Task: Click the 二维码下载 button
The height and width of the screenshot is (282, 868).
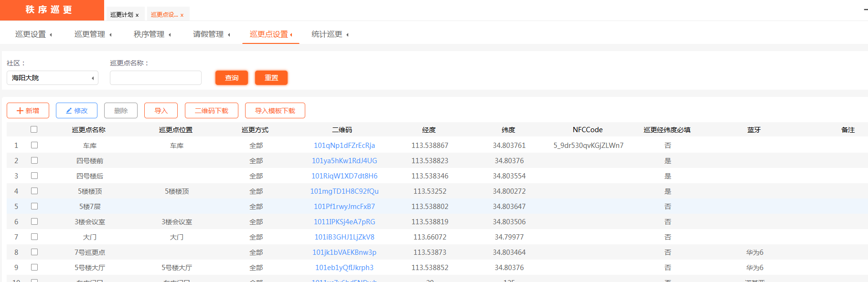Action: (x=212, y=111)
